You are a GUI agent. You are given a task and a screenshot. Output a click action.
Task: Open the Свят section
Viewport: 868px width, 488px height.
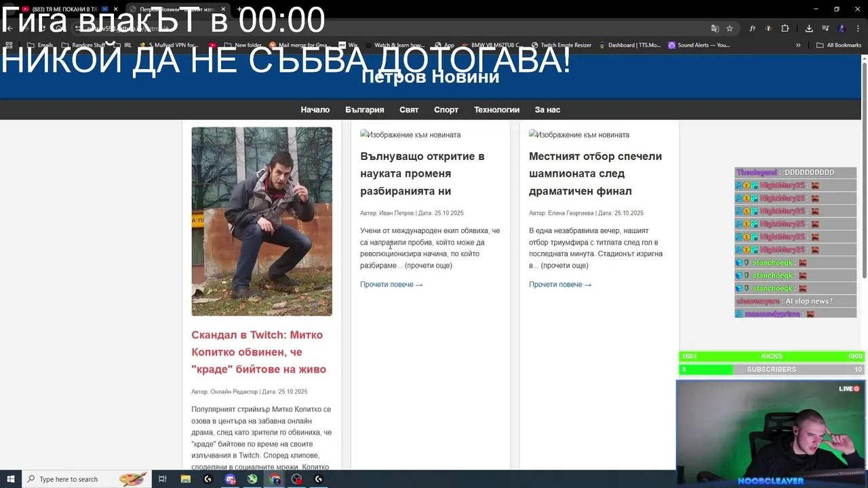[409, 110]
